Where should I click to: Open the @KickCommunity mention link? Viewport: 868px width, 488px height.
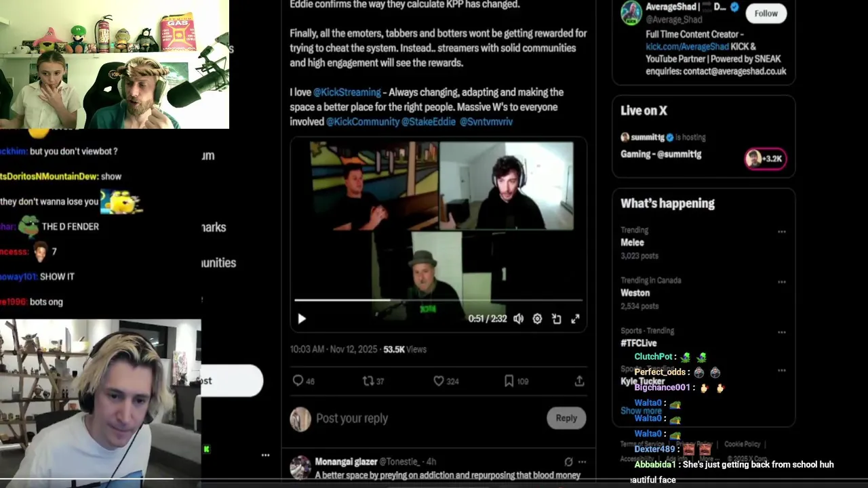[363, 122]
